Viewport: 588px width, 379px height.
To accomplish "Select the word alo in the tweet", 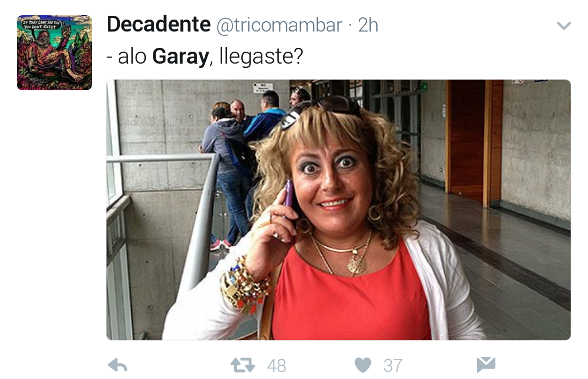I will point(132,57).
